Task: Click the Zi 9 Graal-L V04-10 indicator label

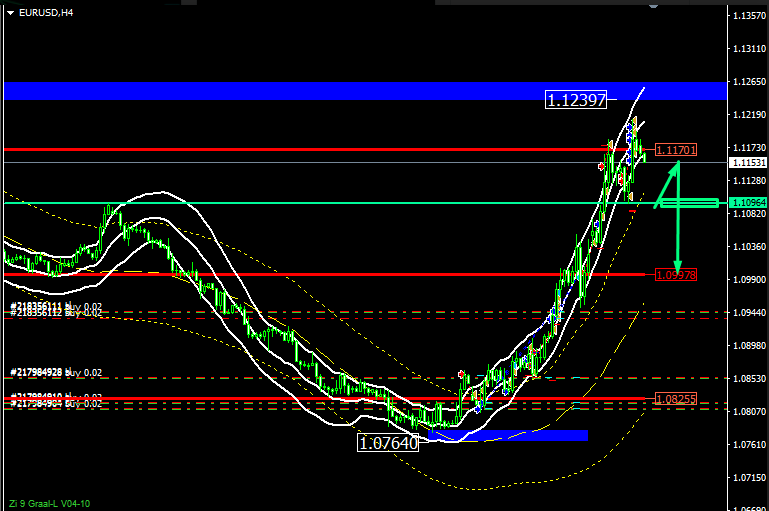Action: pyautogui.click(x=50, y=504)
